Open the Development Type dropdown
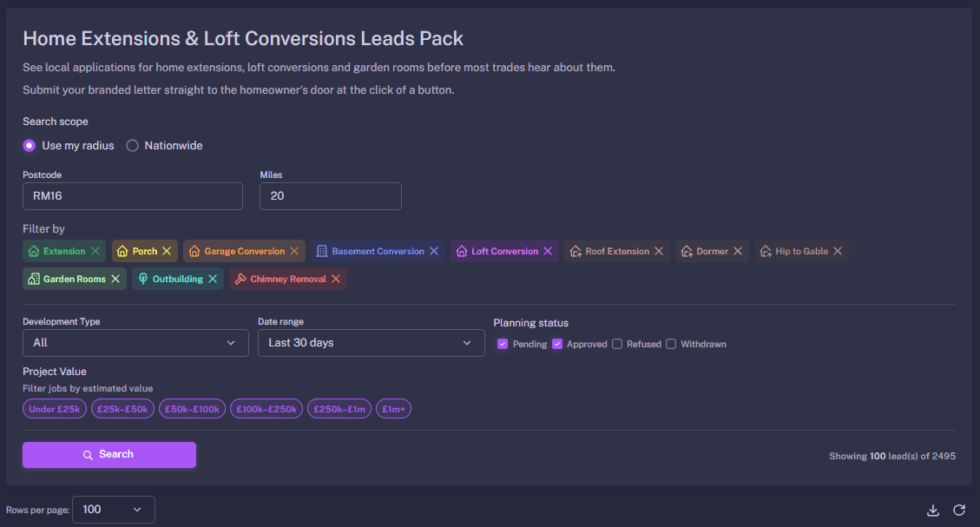 click(x=135, y=343)
